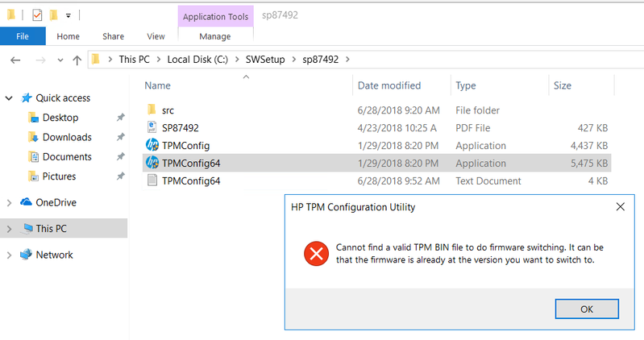Select the SP87492 PDF file icon
This screenshot has height=340, width=644.
click(152, 127)
